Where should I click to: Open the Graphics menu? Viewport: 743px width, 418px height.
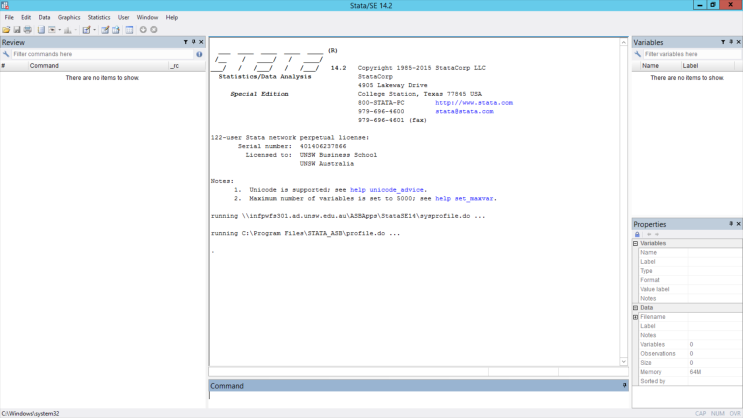pyautogui.click(x=69, y=17)
